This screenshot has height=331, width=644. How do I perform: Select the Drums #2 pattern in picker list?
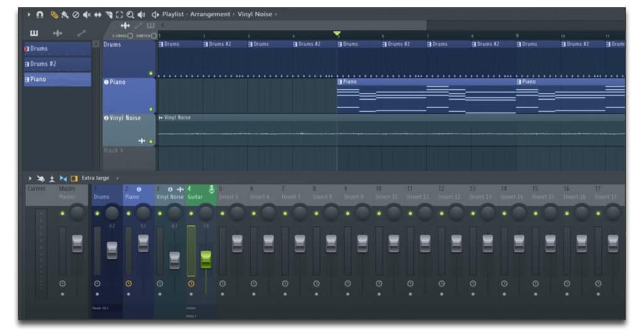pos(57,64)
